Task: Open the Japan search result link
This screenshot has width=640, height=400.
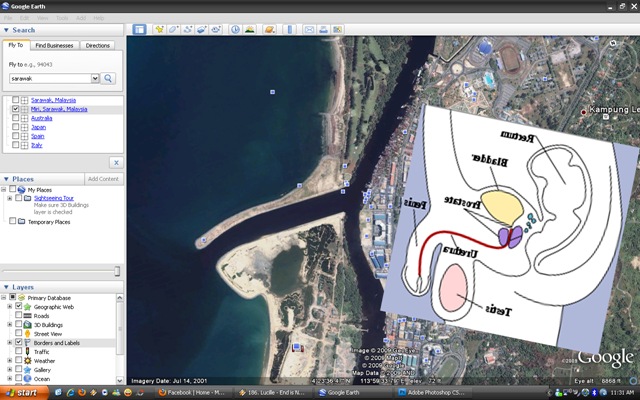Action: 38,127
